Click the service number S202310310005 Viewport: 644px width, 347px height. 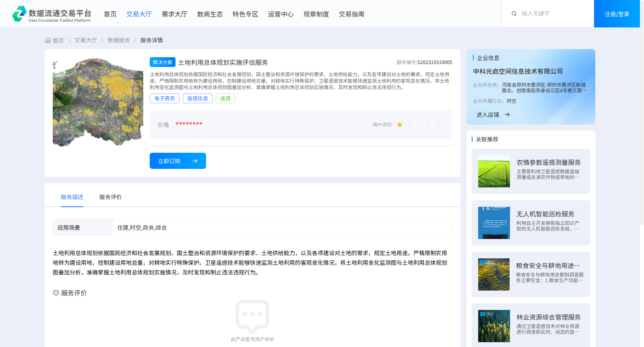pyautogui.click(x=435, y=62)
